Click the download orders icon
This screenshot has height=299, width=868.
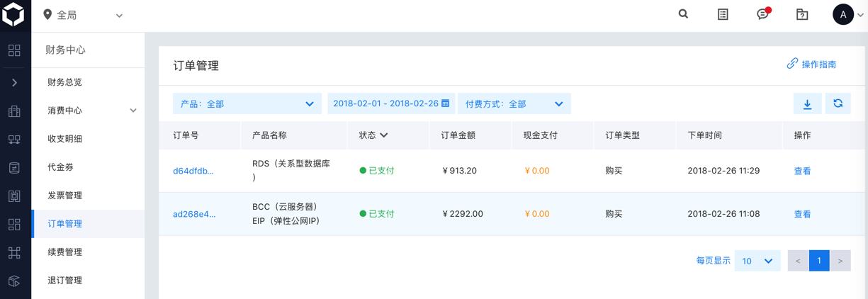click(807, 104)
